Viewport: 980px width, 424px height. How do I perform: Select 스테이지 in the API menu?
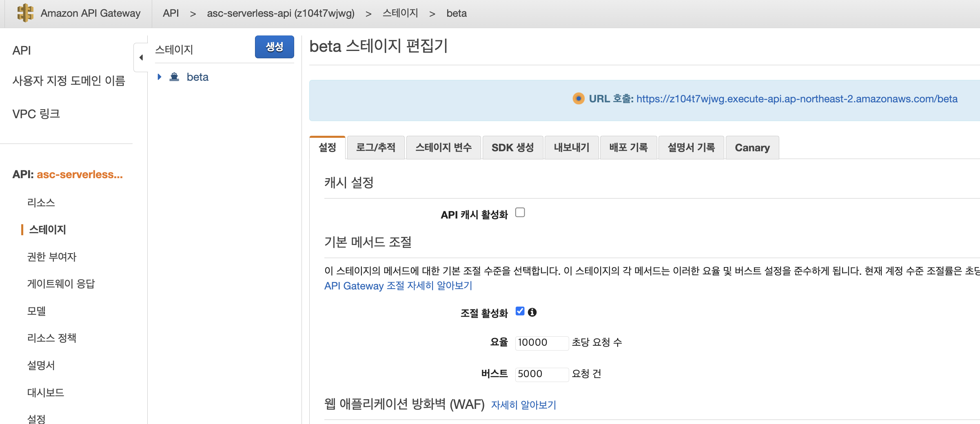tap(47, 230)
